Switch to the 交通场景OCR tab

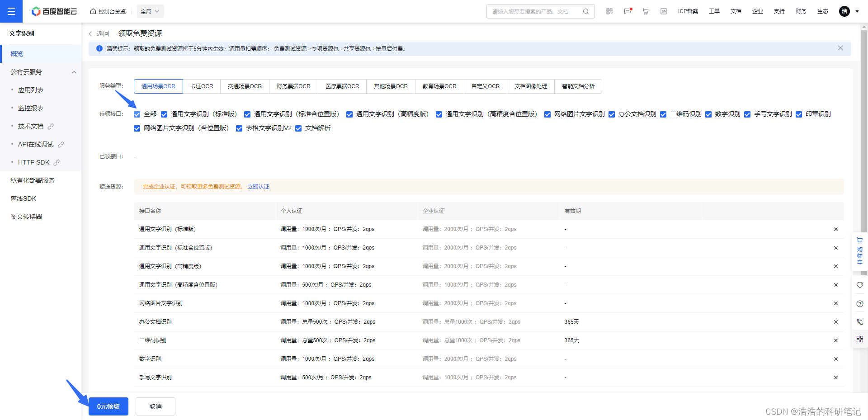click(x=245, y=86)
